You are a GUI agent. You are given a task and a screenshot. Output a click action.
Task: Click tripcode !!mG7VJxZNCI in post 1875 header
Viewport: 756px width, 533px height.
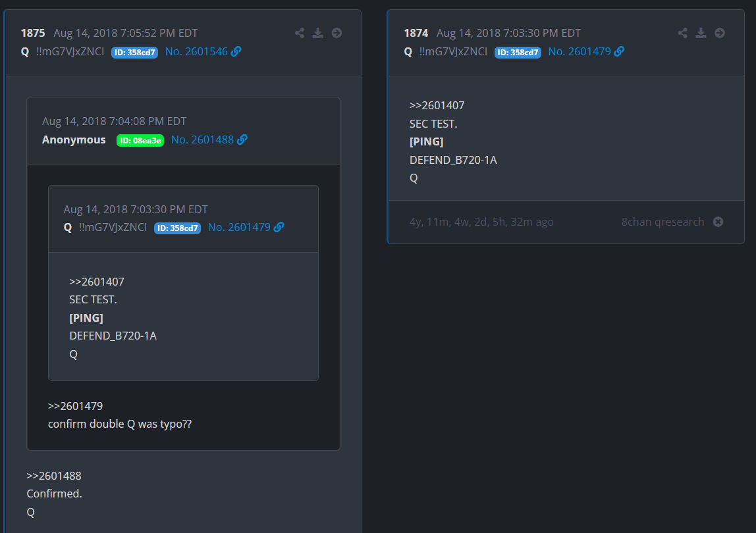(x=70, y=51)
